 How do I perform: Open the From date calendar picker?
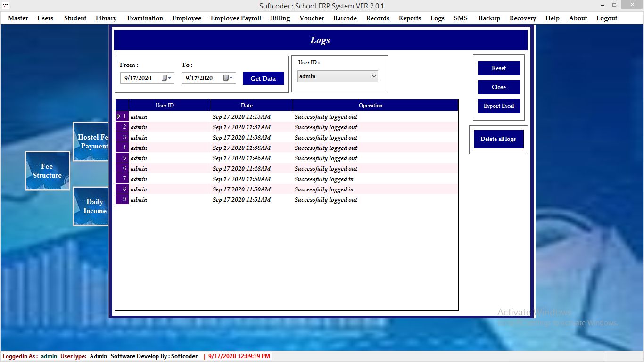pos(166,78)
